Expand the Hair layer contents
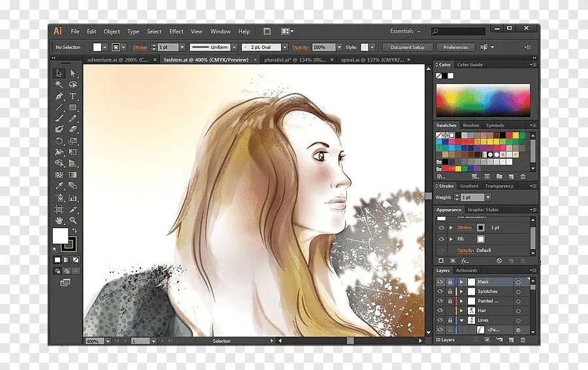 (462, 311)
